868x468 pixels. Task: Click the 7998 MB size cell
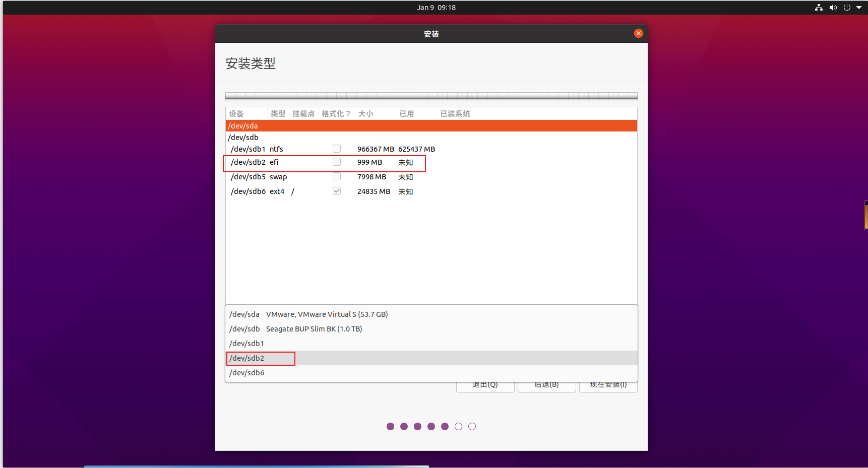[371, 177]
